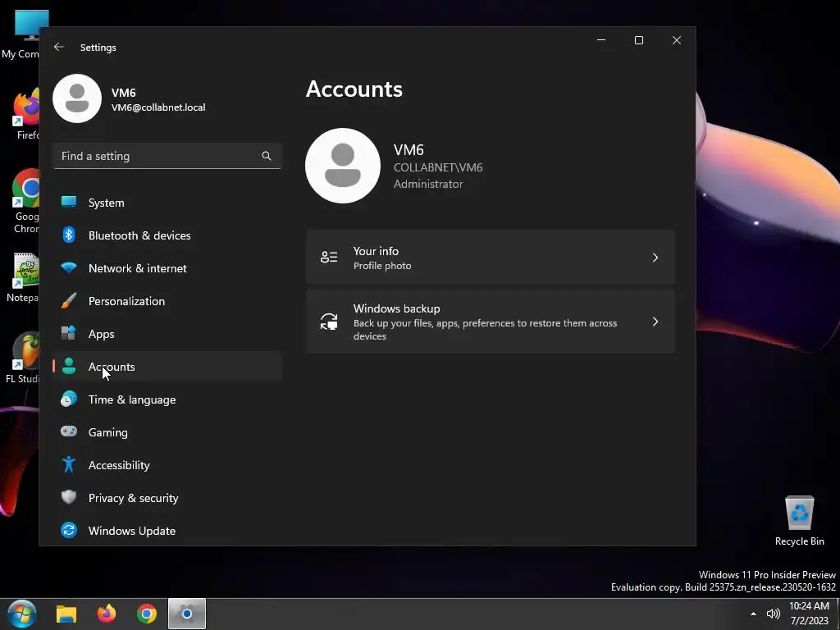Select the Accounts category label
Screen dimensions: 840x630
point(112,367)
